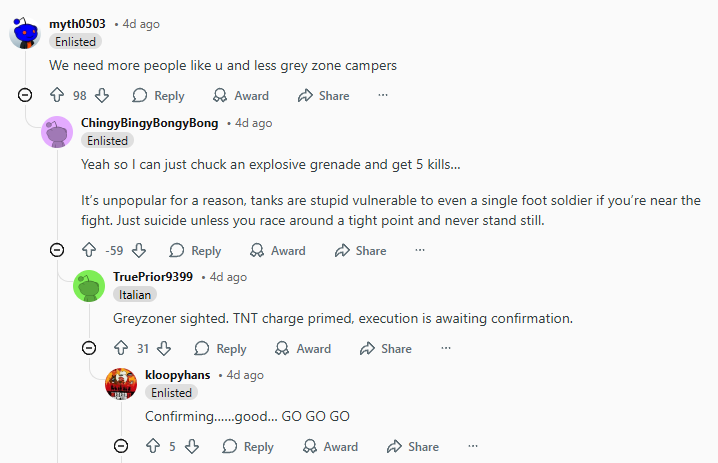Reply to myth0503's comment
The image size is (718, 463).
coord(158,96)
